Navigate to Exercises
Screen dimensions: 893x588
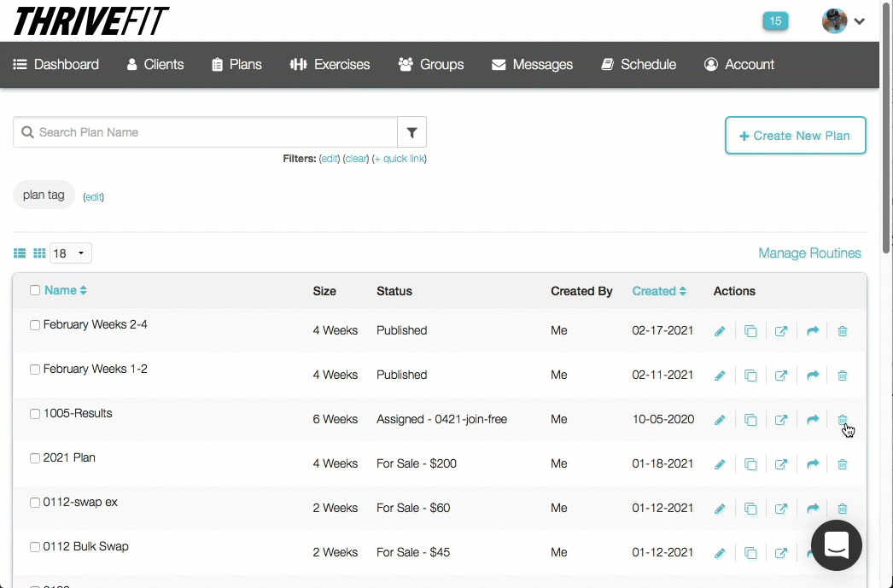pos(330,64)
